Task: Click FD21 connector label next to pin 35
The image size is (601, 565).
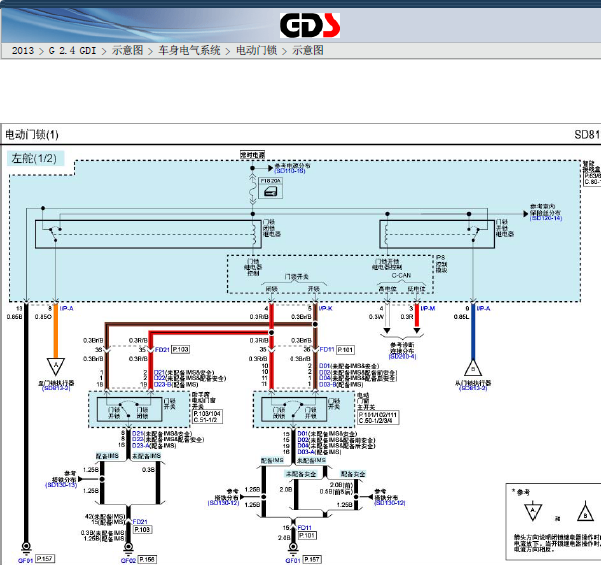Action: (x=162, y=350)
